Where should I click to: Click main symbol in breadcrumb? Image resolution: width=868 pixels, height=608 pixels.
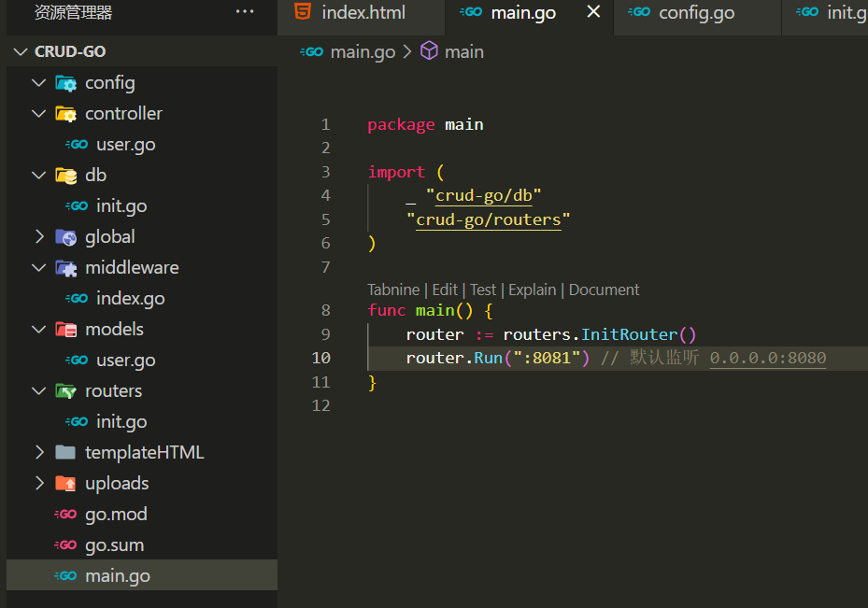(463, 52)
